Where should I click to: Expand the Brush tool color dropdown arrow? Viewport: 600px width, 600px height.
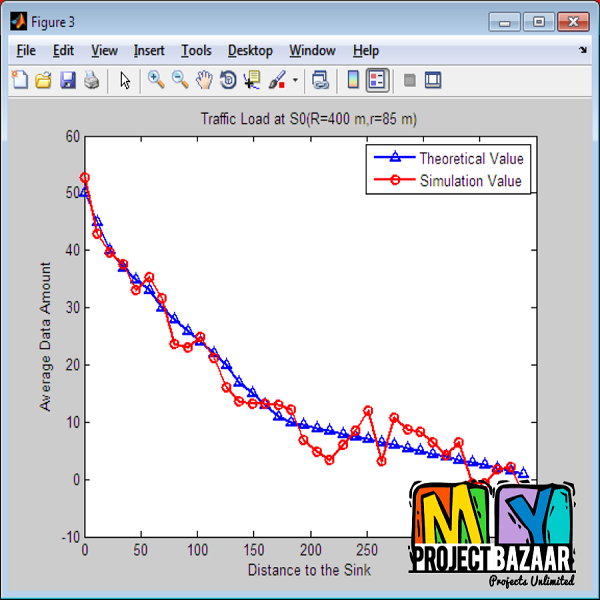(295, 80)
